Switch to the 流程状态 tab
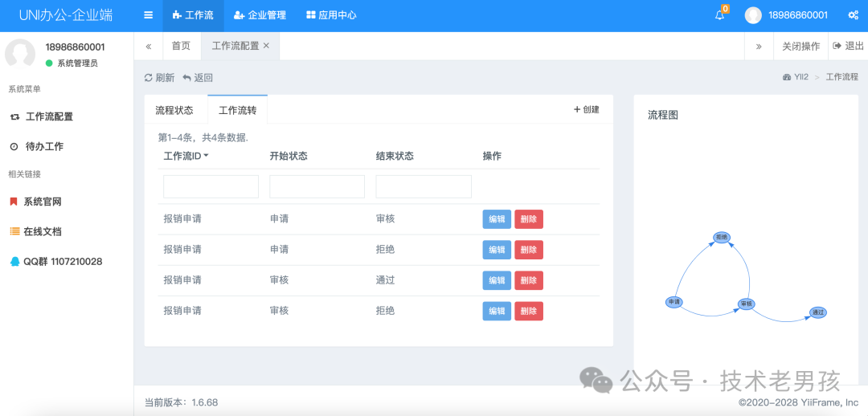Viewport: 868px width, 416px height. [x=174, y=110]
